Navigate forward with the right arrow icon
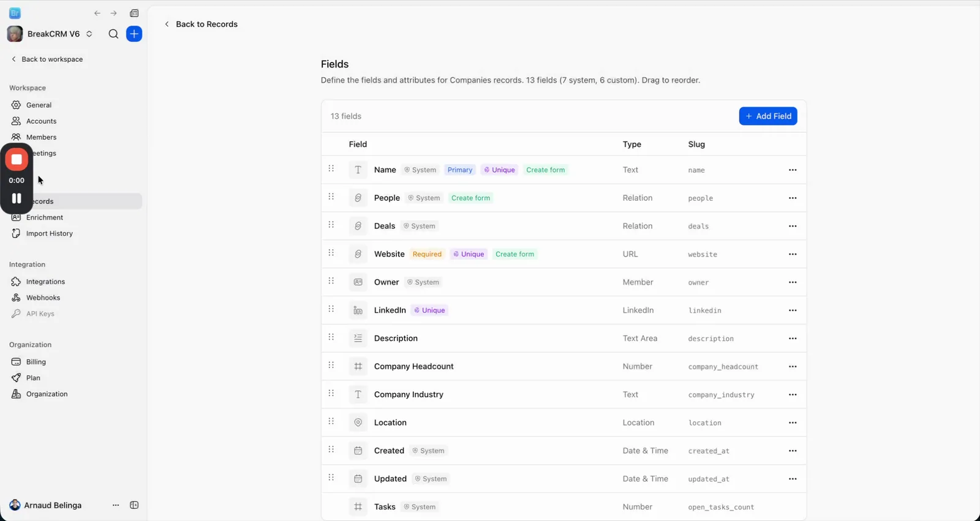The width and height of the screenshot is (980, 521). [113, 13]
